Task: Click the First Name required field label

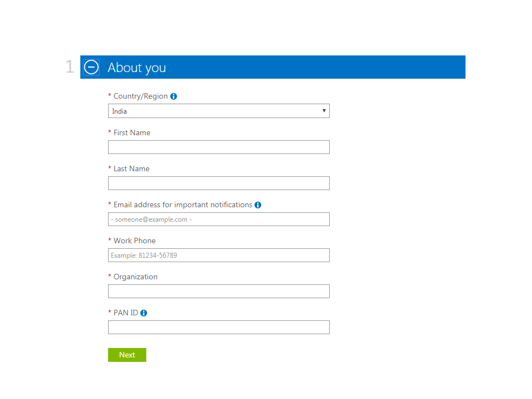Action: 131,132
